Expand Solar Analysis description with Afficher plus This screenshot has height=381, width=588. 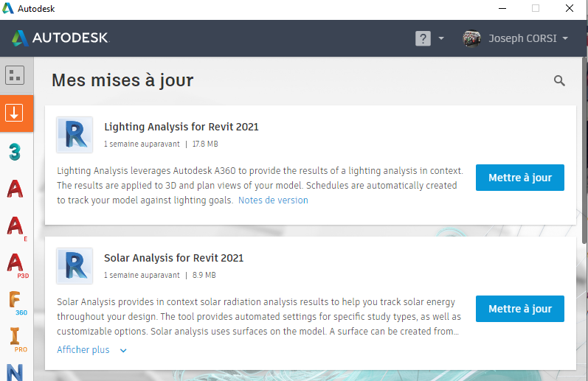[91, 350]
